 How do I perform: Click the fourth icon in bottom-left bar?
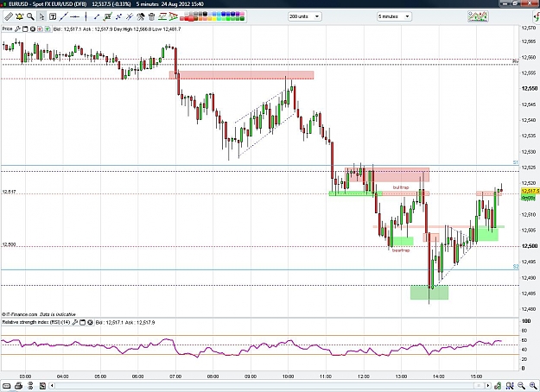(x=42, y=385)
